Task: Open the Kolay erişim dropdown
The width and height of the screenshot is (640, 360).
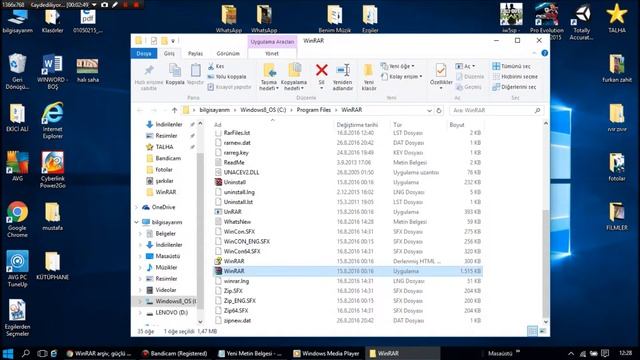Action: pyautogui.click(x=401, y=76)
